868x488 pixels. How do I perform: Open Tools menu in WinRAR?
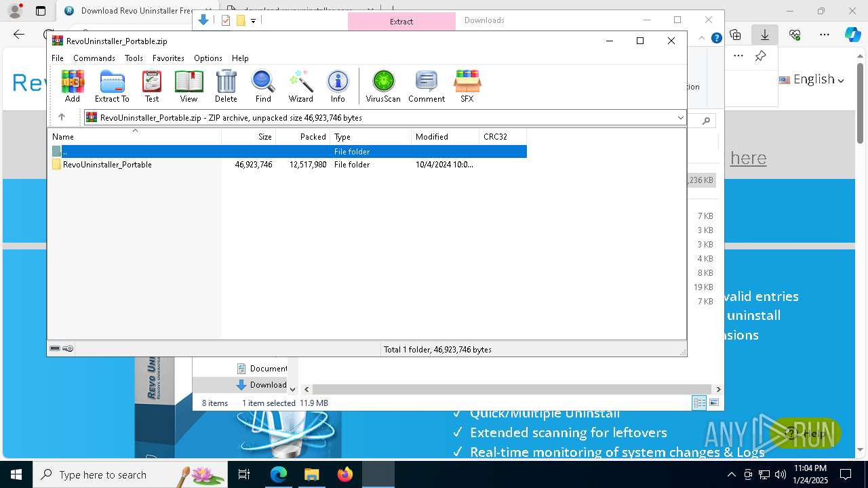(x=134, y=58)
